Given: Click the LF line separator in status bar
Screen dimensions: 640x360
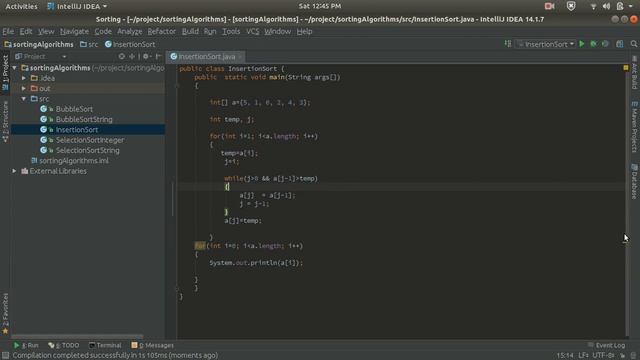Looking at the screenshot, I should click(583, 356).
